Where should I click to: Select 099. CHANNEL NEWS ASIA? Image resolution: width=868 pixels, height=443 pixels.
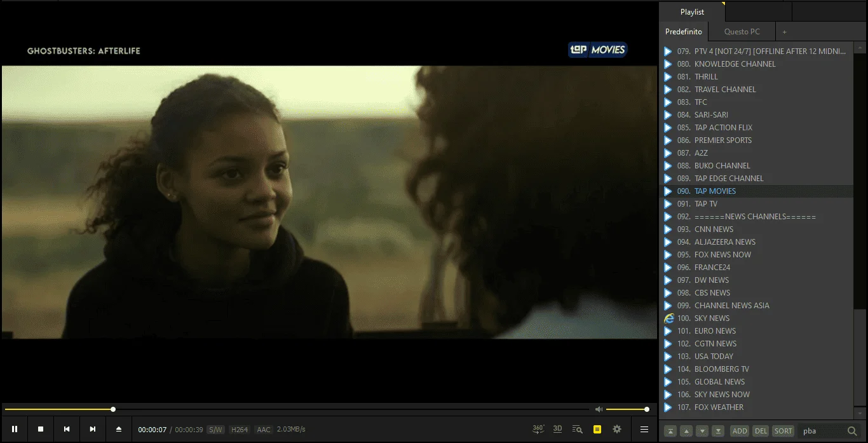756,306
